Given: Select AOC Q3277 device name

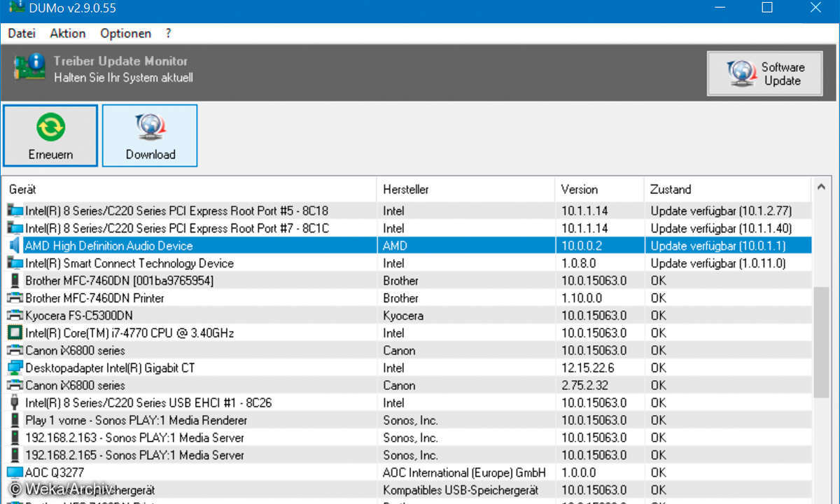Looking at the screenshot, I should [55, 473].
